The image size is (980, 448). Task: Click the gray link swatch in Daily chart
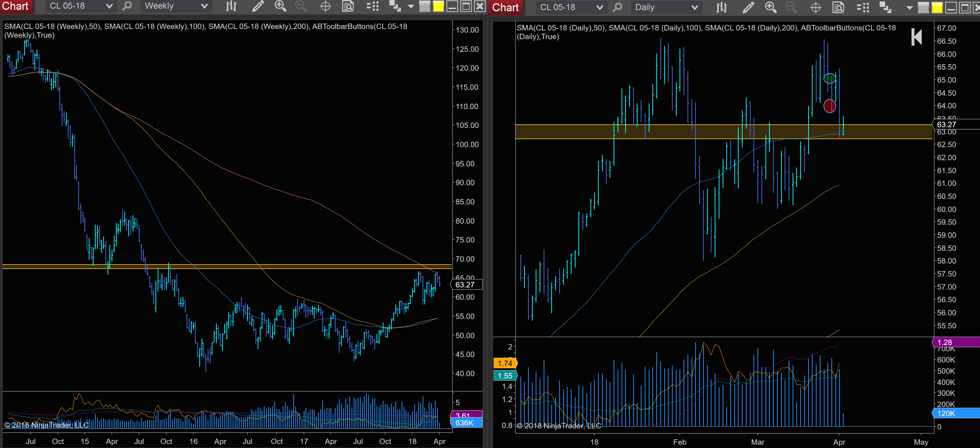coord(923,8)
